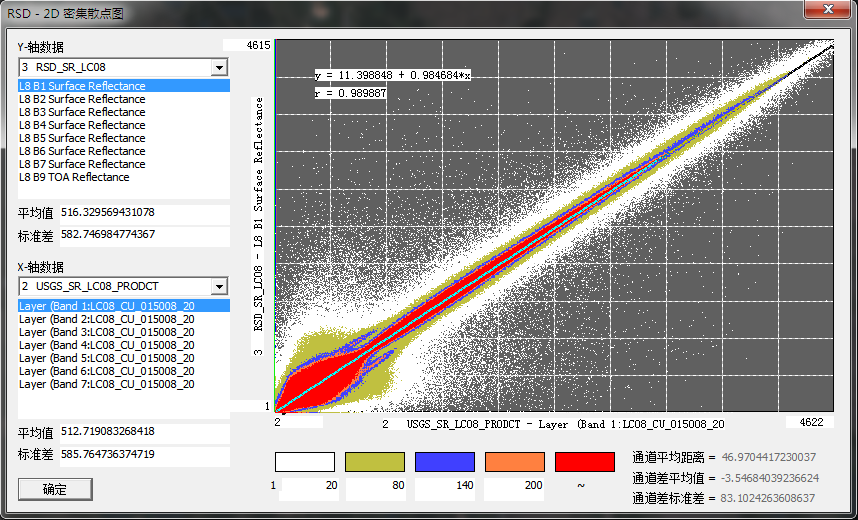The height and width of the screenshot is (520, 858).
Task: Select Layer Band 7 in X-axis list
Action: 106,384
